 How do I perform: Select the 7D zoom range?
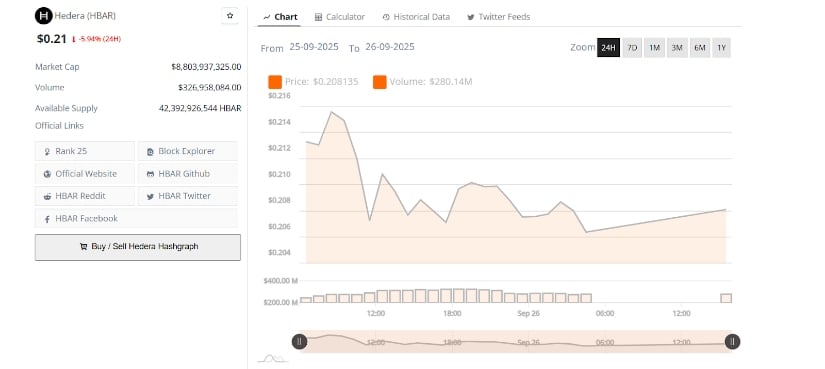click(x=632, y=48)
